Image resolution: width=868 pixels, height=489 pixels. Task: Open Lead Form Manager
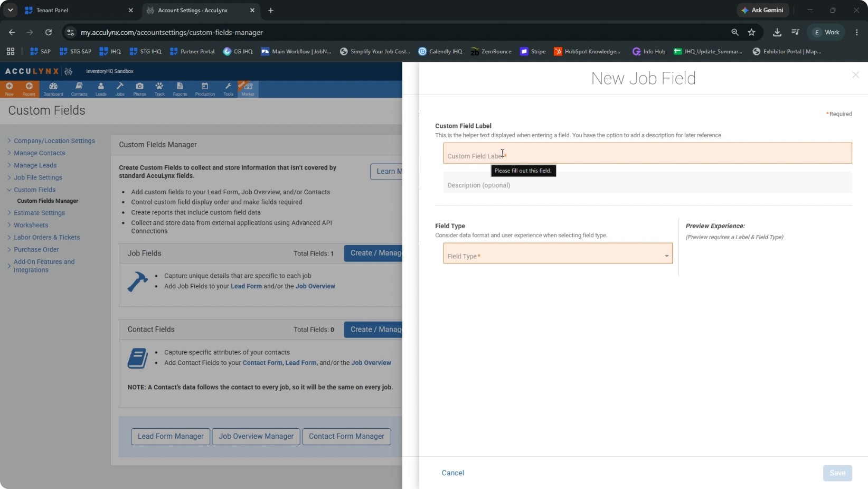(171, 436)
